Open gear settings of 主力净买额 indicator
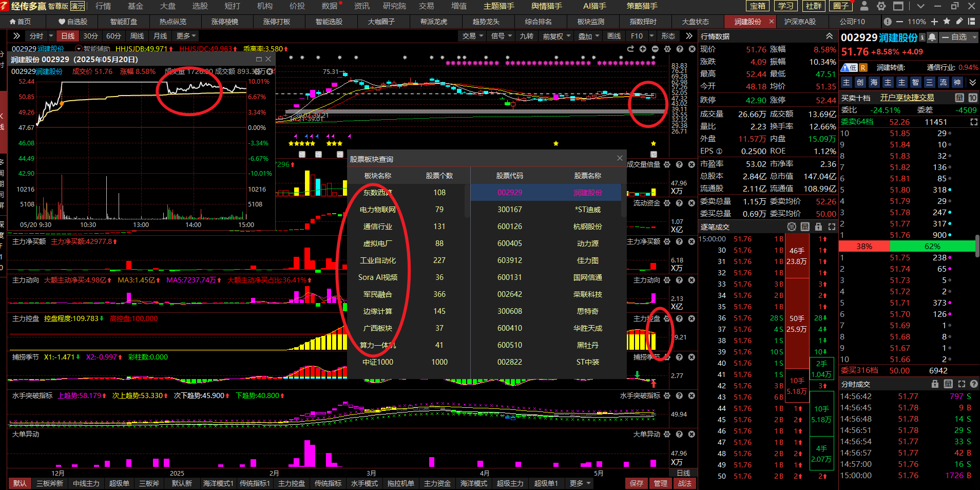 (667, 241)
